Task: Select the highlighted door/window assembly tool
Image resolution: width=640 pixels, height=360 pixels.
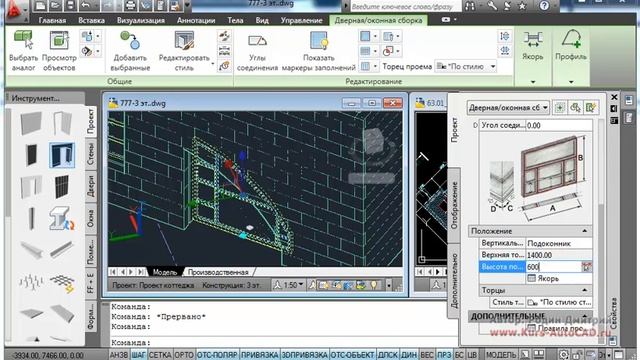Action: click(x=62, y=155)
